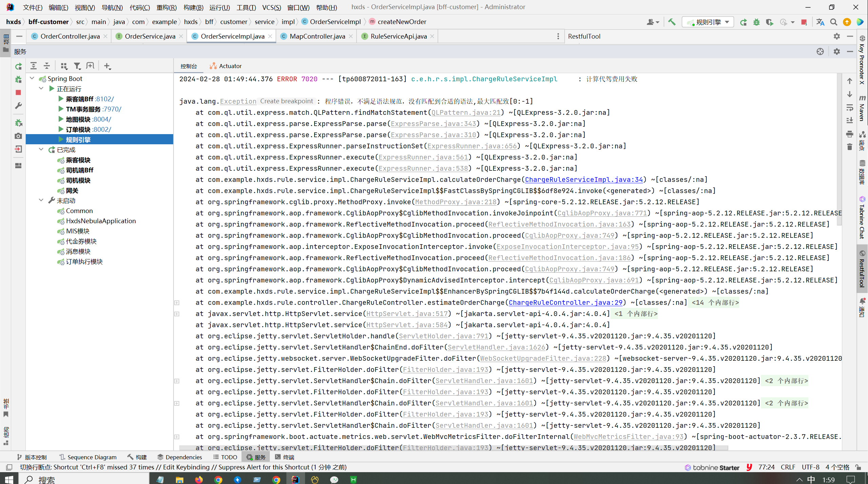Click the debug bug icon in top toolbar

pyautogui.click(x=756, y=22)
